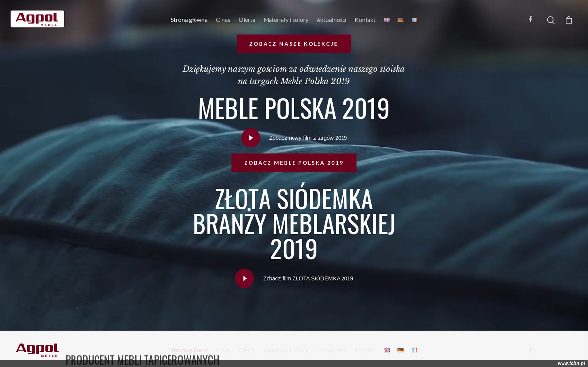Open the Aktualności menu item
The height and width of the screenshot is (367, 588).
[x=331, y=20]
